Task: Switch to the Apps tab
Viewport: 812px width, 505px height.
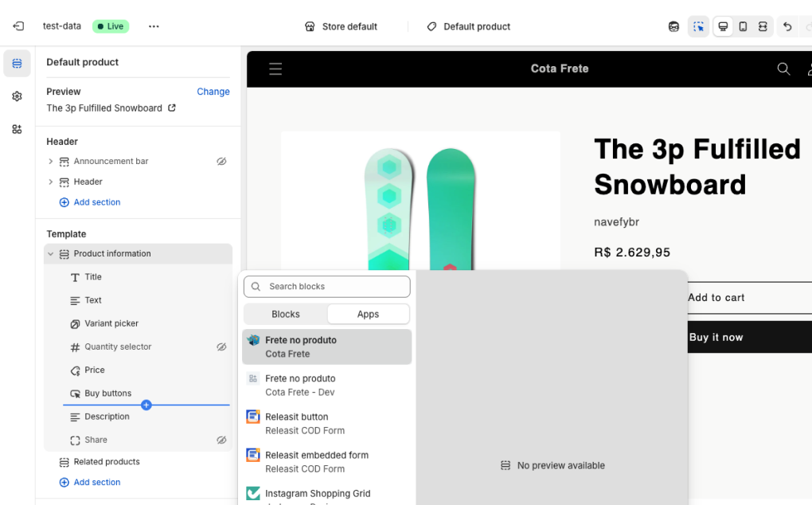Action: [368, 314]
